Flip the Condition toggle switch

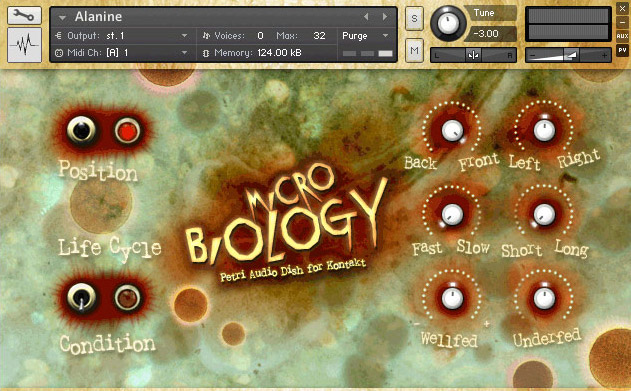(81, 298)
